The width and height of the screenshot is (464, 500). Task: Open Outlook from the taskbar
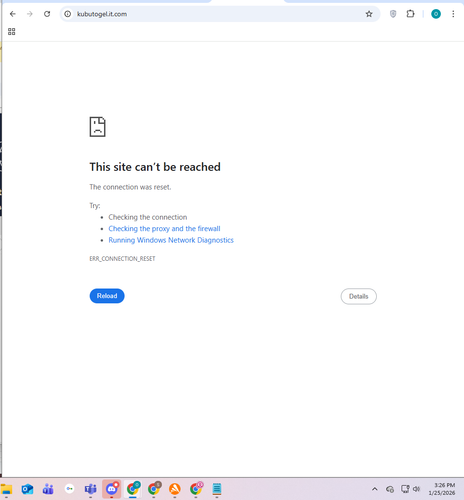point(27,489)
